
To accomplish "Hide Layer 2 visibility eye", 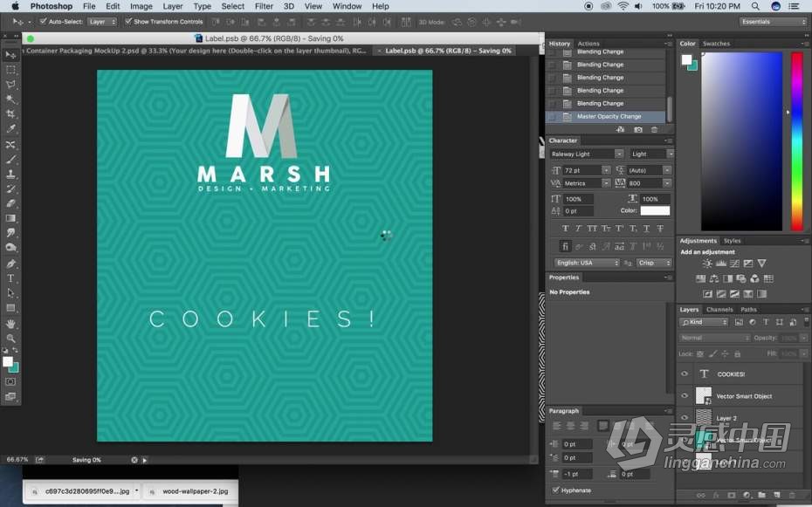I will (685, 417).
